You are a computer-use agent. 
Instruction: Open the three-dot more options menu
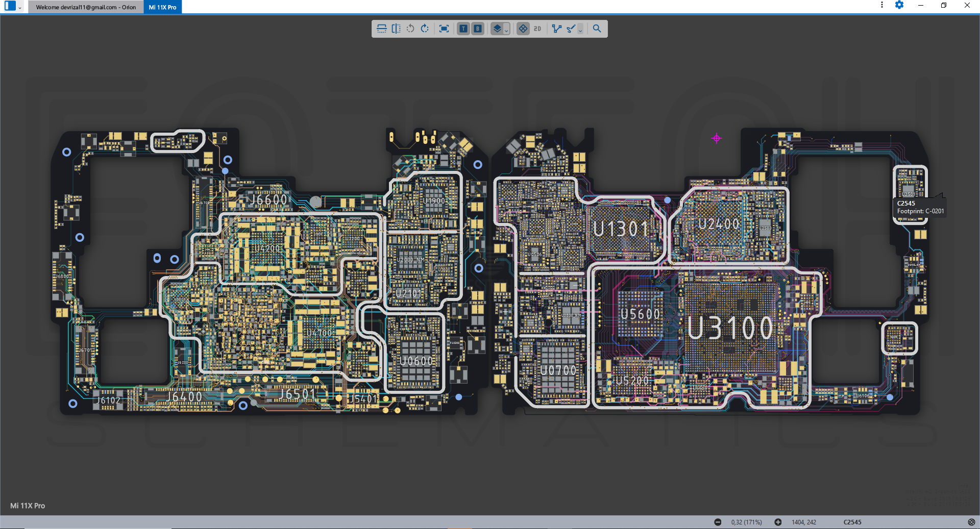[x=881, y=5]
